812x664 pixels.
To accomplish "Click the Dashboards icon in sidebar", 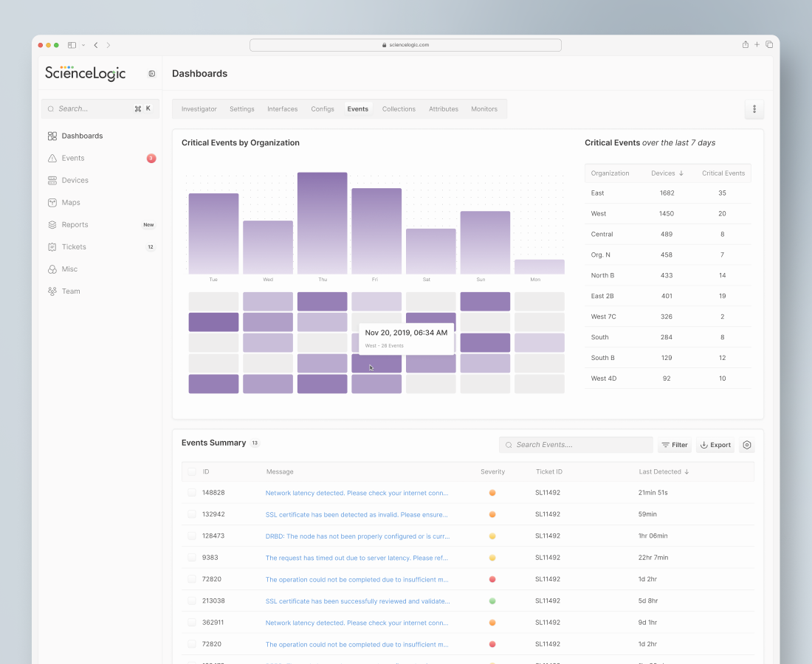I will tap(52, 136).
